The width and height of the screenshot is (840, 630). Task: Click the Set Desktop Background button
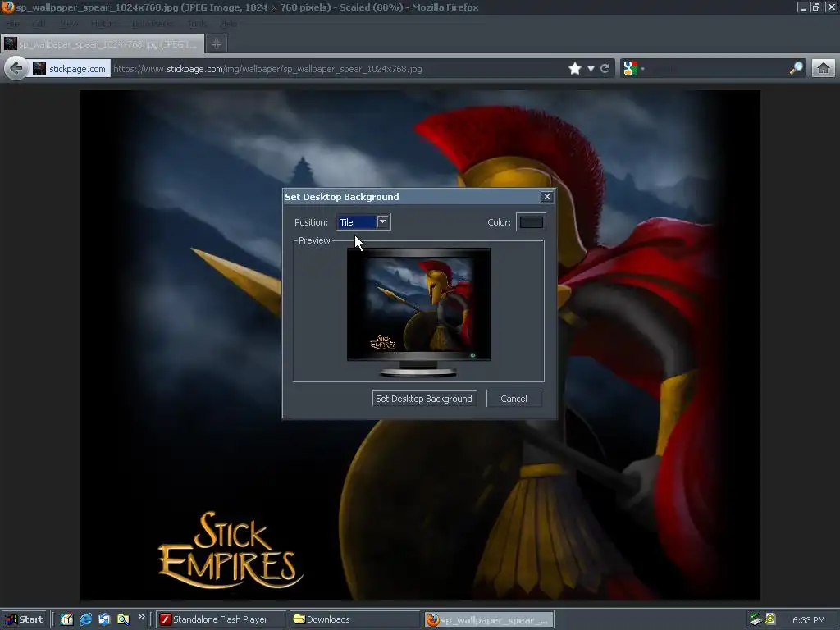pos(424,399)
